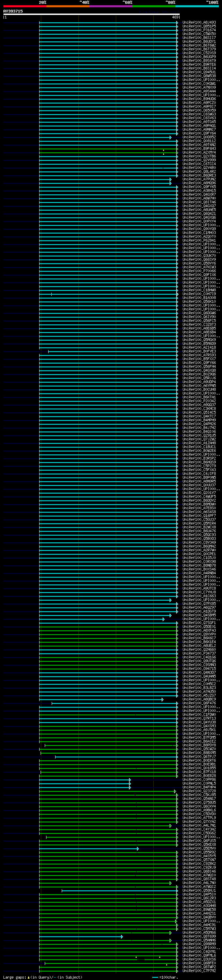Image resolution: width=222 pixels, height=980 pixels.
Task: Click the cyan ~100% legend segment
Action: click(197, 6)
